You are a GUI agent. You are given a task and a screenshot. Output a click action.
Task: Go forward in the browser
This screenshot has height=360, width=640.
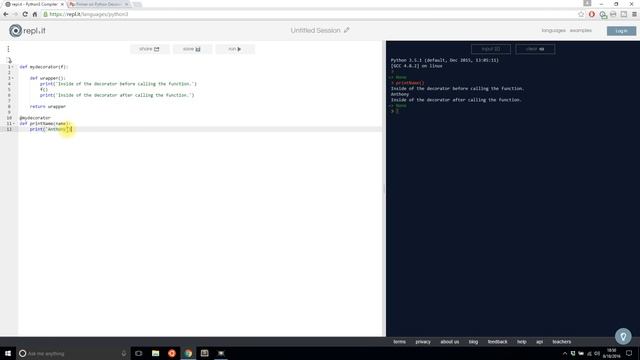click(16, 14)
